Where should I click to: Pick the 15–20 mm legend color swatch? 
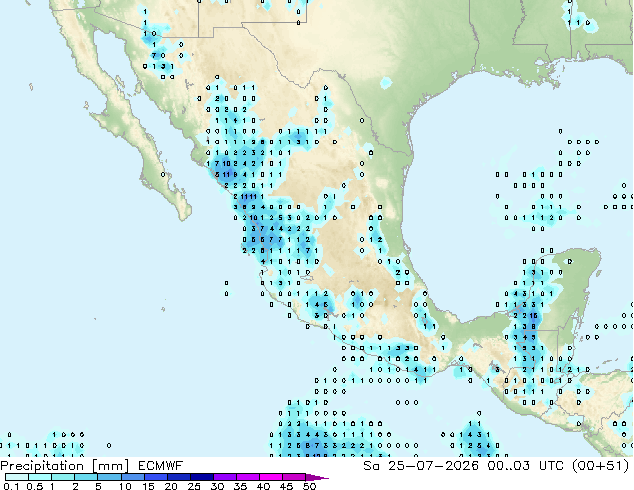155,477
